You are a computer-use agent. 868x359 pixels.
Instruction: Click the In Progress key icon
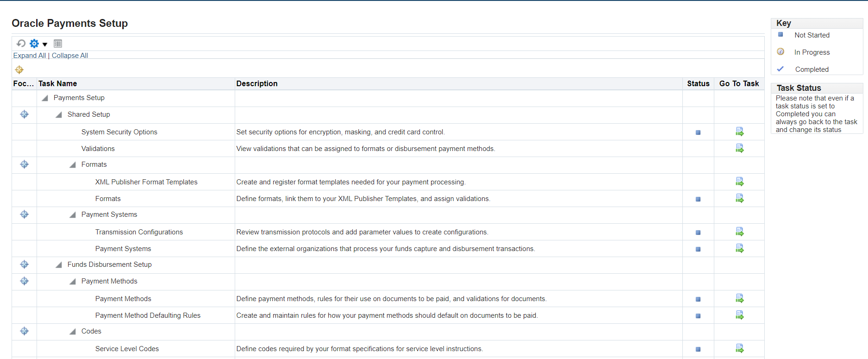pyautogui.click(x=781, y=52)
